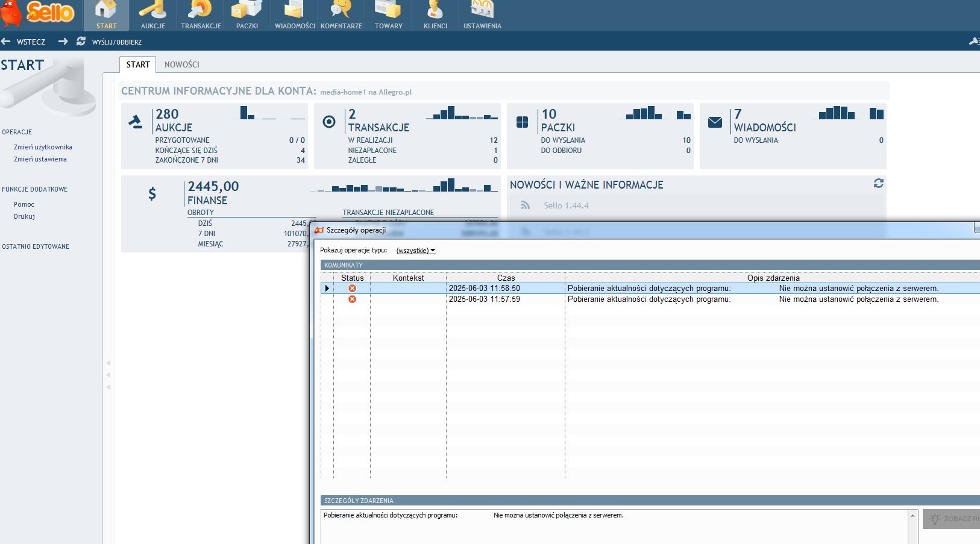
Task: Select the error row from 11:57:59
Action: point(484,299)
